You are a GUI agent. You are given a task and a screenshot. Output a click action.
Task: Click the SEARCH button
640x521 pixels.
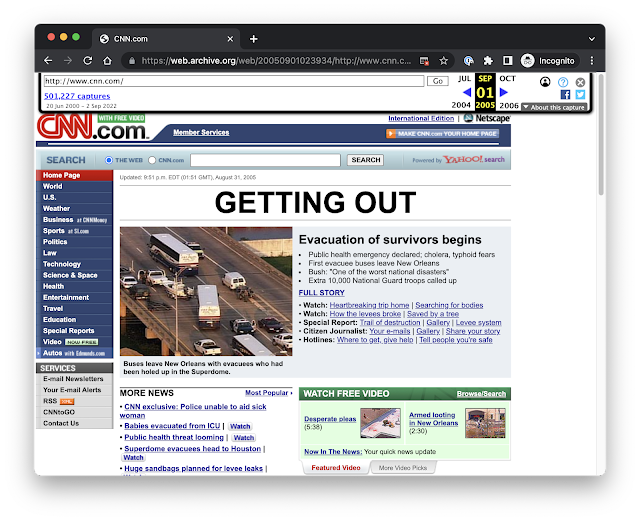[x=366, y=160]
